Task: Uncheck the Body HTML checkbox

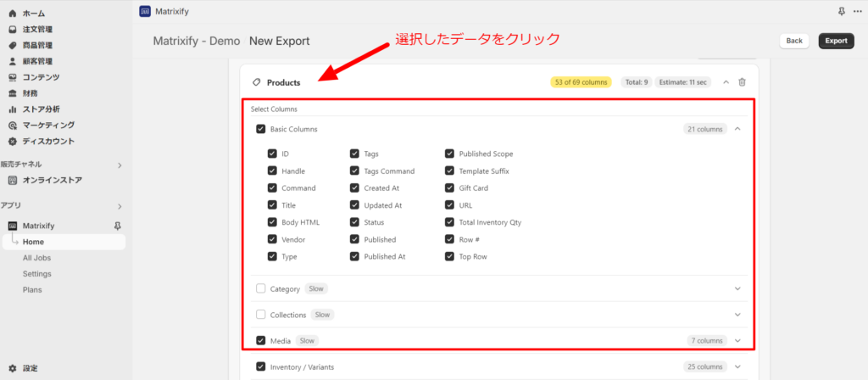Action: pos(272,222)
